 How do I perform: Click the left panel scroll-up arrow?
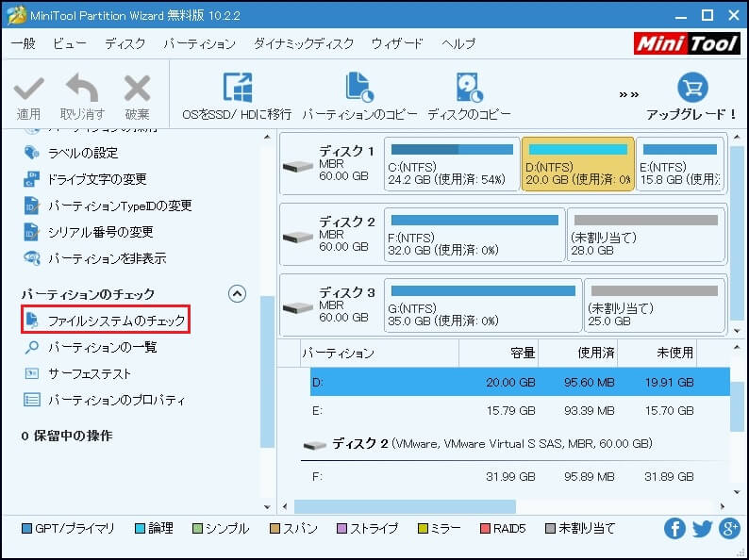tap(267, 138)
